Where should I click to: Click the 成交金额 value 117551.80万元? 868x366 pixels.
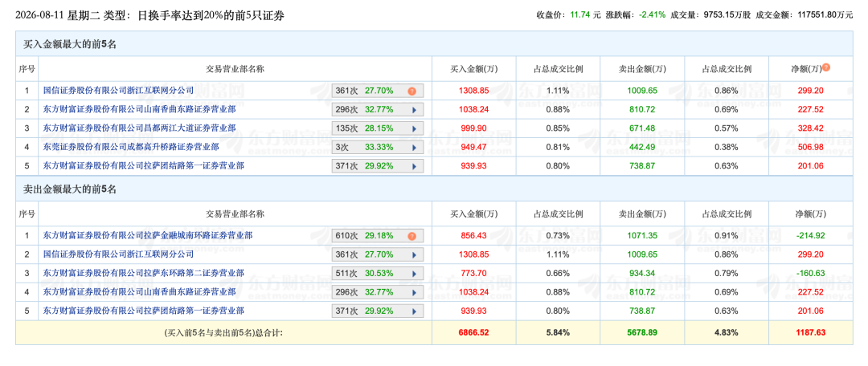pyautogui.click(x=825, y=15)
